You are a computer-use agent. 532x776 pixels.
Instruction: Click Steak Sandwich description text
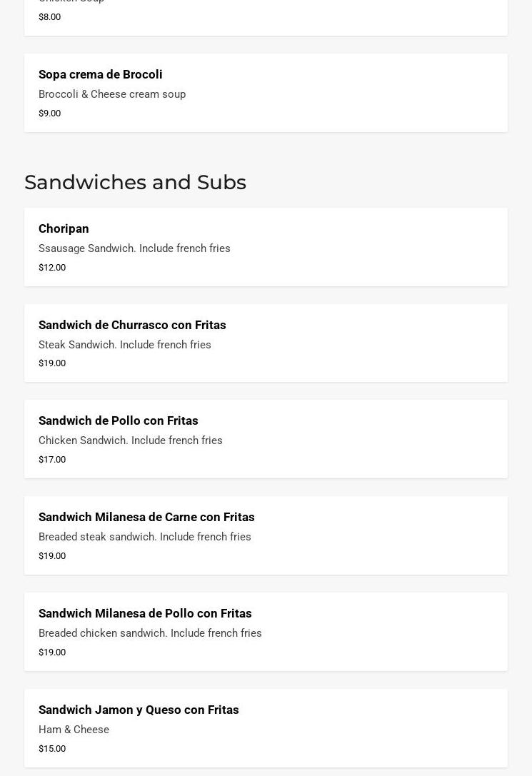point(125,344)
